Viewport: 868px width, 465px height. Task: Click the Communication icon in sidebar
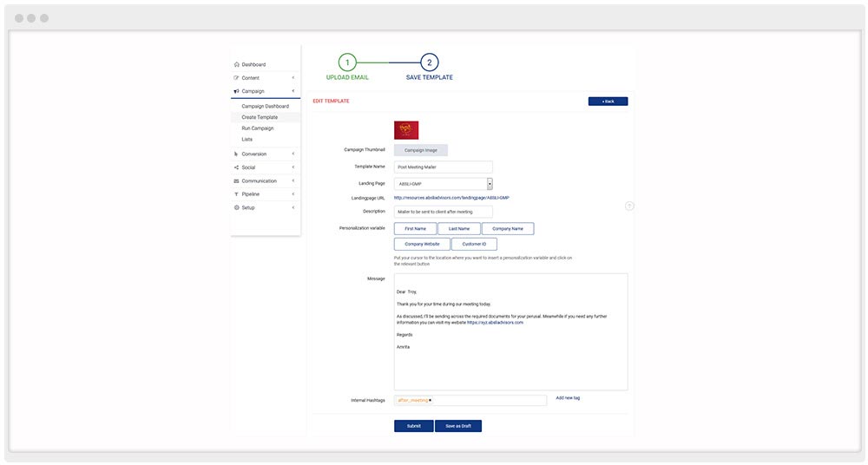click(236, 181)
